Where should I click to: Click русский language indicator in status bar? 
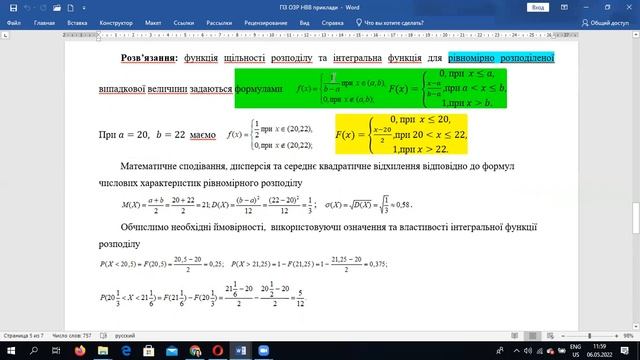pos(125,336)
